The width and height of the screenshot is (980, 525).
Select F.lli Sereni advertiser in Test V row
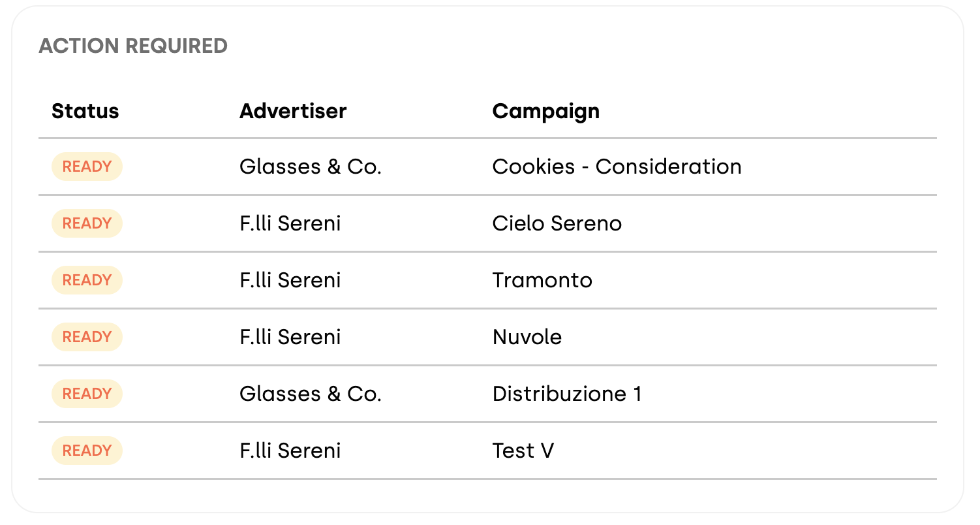click(290, 451)
